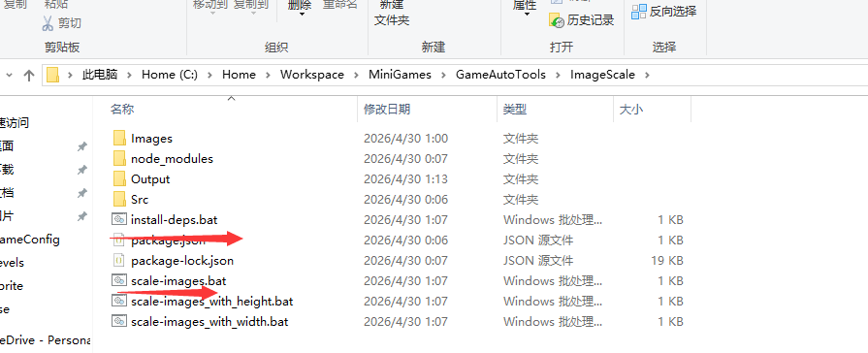Click the 19 KB size cell
The height and width of the screenshot is (353, 868).
pyautogui.click(x=668, y=261)
